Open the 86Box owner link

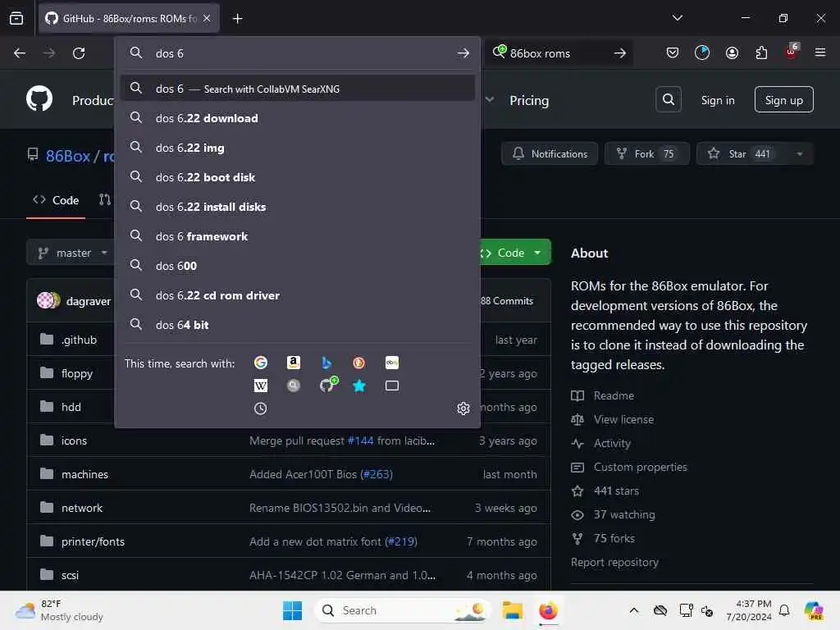[x=68, y=156]
